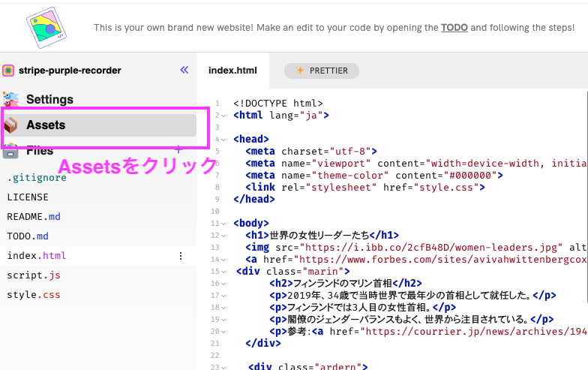Viewport: 588px width, 370px height.
Task: Collapse the body block on line 11
Action: 223,224
